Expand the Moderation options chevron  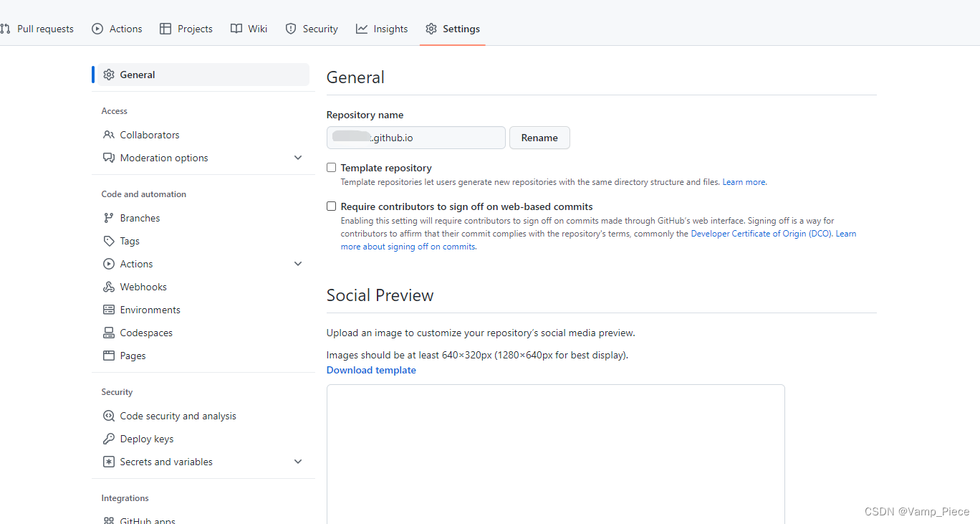point(298,158)
